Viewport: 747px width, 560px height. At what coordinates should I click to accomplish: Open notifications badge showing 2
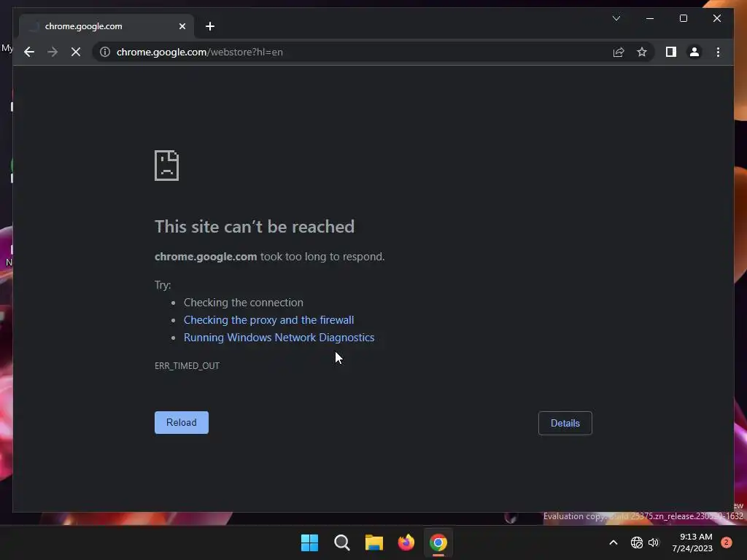727,542
